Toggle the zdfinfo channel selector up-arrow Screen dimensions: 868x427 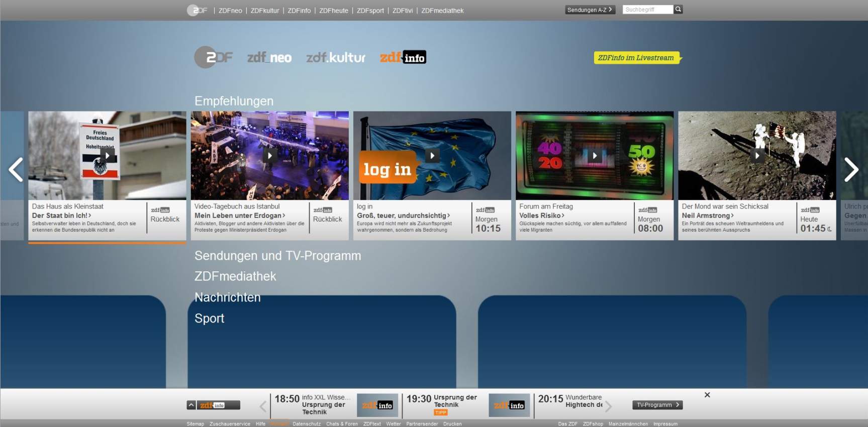[191, 405]
